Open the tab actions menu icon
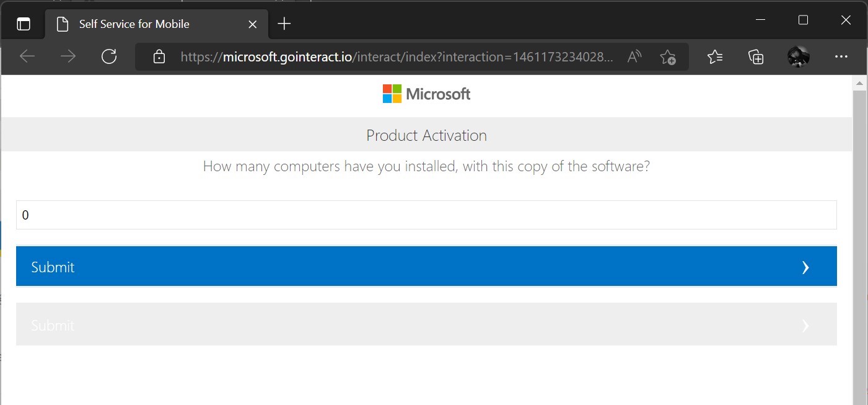 click(23, 24)
